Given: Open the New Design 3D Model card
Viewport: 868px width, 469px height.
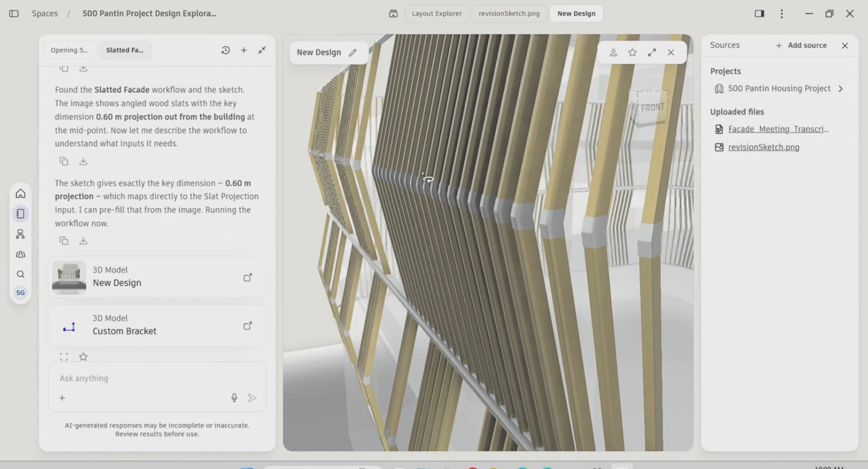Looking at the screenshot, I should tap(157, 277).
